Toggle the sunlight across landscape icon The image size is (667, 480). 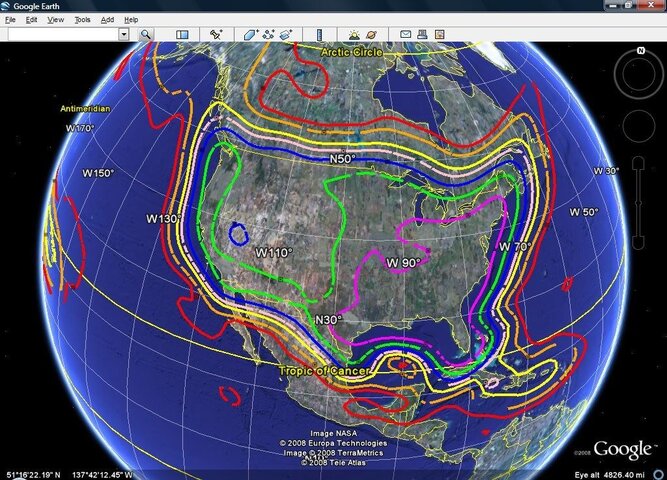click(354, 34)
